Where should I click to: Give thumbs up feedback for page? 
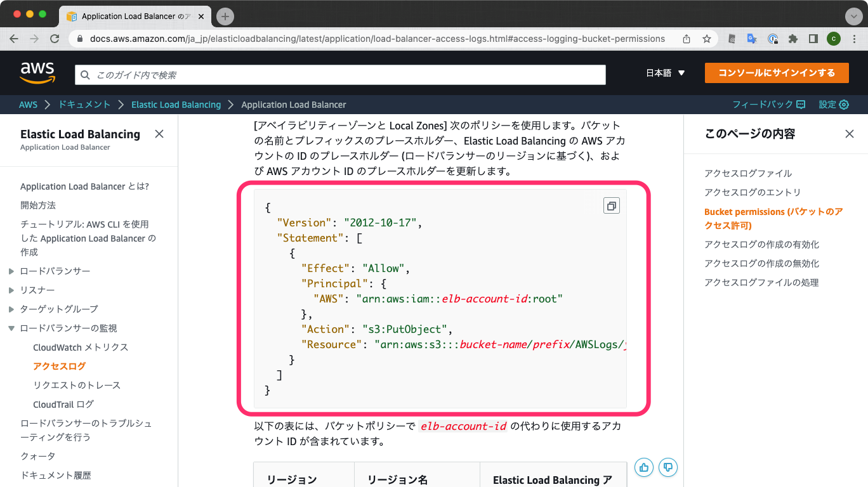coord(644,467)
